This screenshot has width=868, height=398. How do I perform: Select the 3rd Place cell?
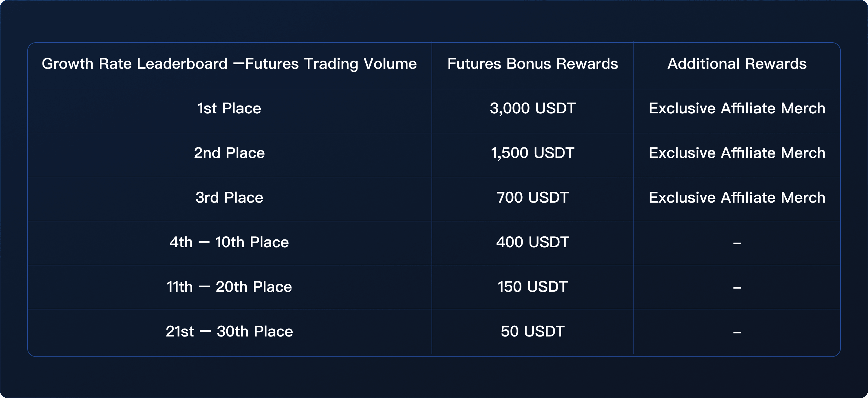(229, 197)
